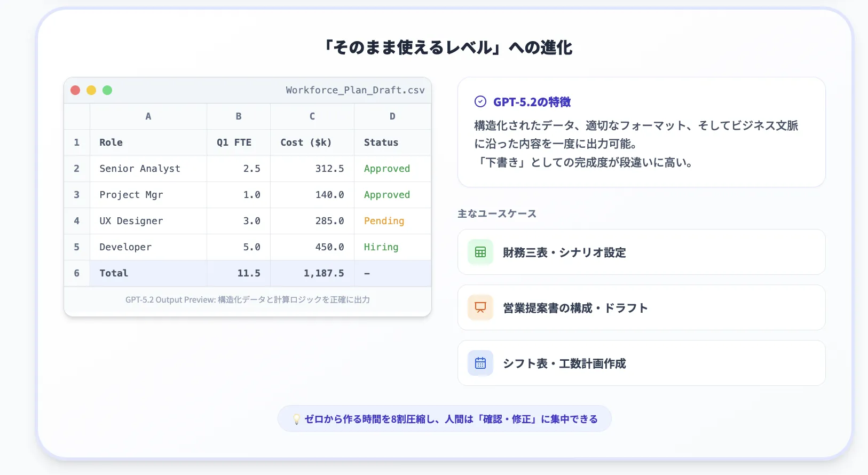Image resolution: width=868 pixels, height=475 pixels.
Task: Click the 1,187.5 total cost cell
Action: point(312,273)
